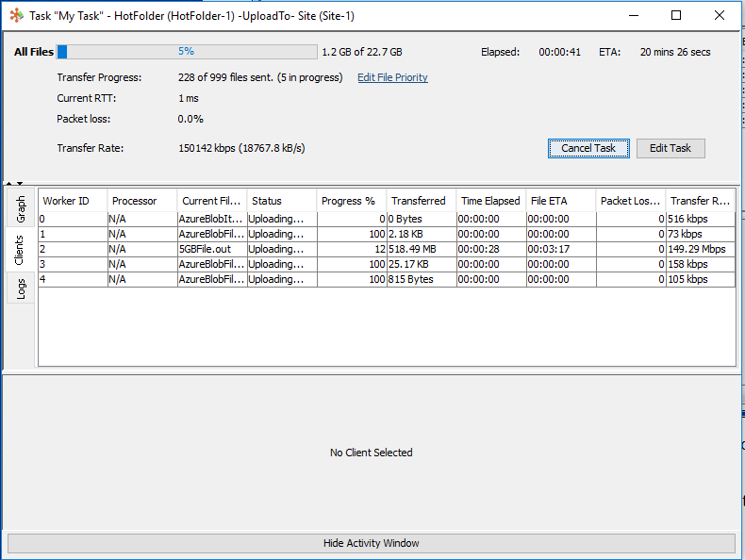
Task: Click the All Files progress bar
Action: [x=187, y=52]
